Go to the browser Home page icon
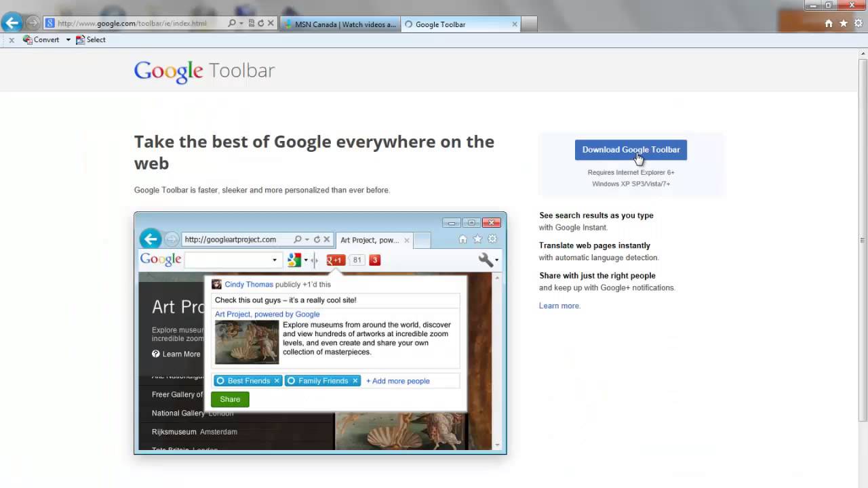The height and width of the screenshot is (488, 868). pos(829,23)
